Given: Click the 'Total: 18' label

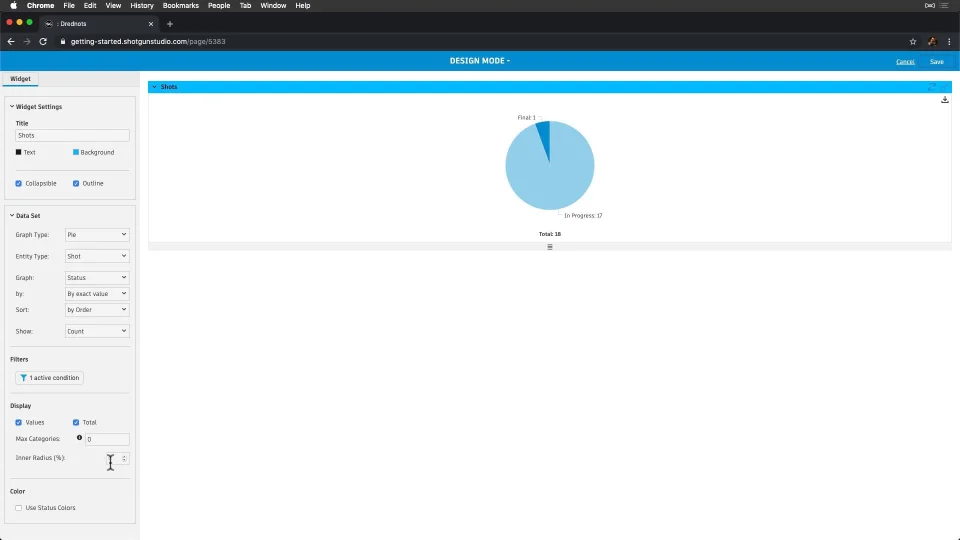Looking at the screenshot, I should point(550,234).
